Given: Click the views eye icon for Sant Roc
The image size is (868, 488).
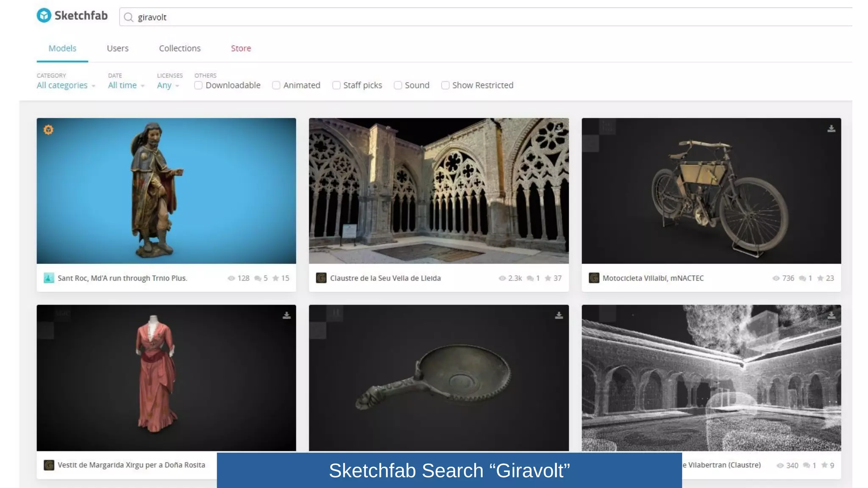Looking at the screenshot, I should coord(231,278).
